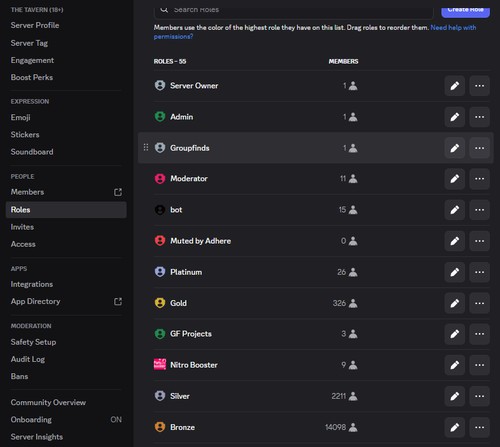The image size is (500, 447).
Task: Click the drag handle on Groupfinds row
Action: [x=146, y=147]
